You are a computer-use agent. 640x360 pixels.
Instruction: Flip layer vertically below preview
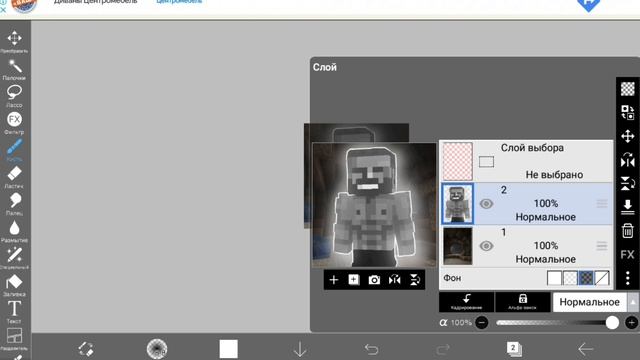[415, 280]
